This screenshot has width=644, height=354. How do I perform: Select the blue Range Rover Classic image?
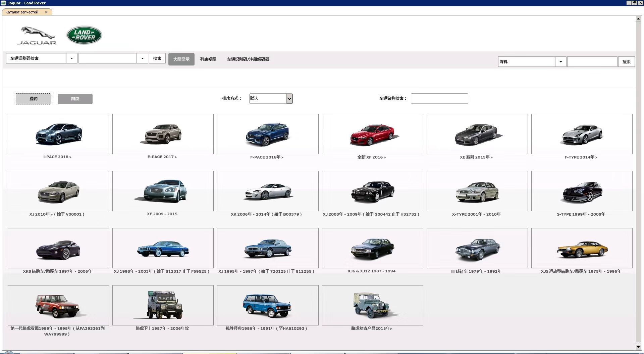click(268, 305)
